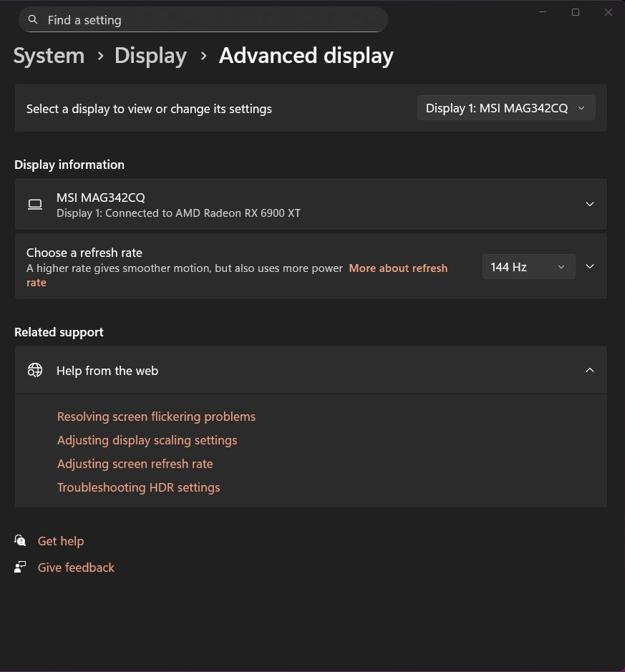
Task: Click the search magnifier icon
Action: (x=33, y=19)
